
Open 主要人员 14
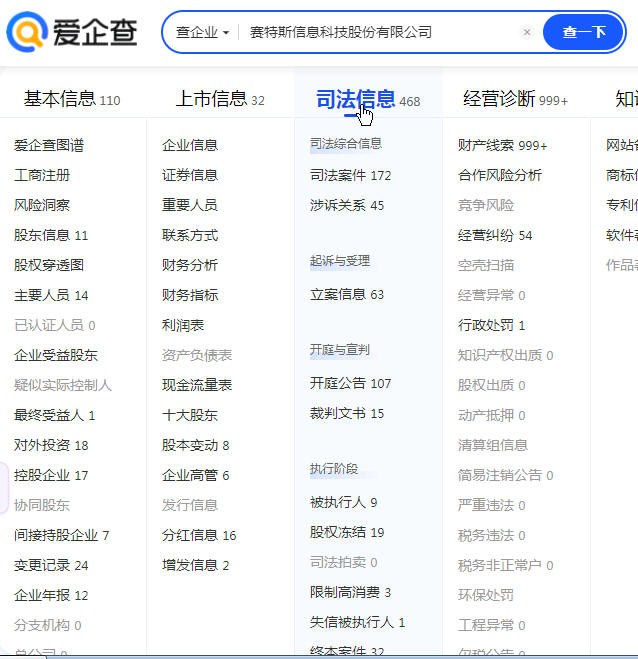51,295
